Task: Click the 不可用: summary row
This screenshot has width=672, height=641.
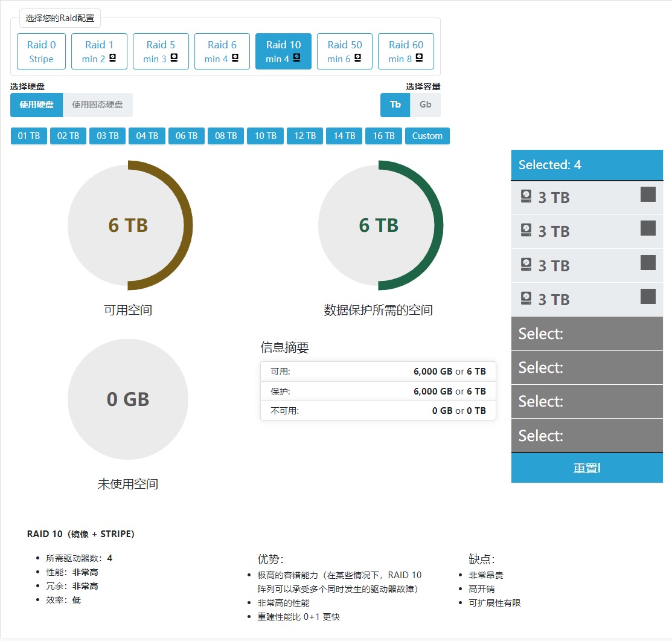Action: [x=378, y=411]
